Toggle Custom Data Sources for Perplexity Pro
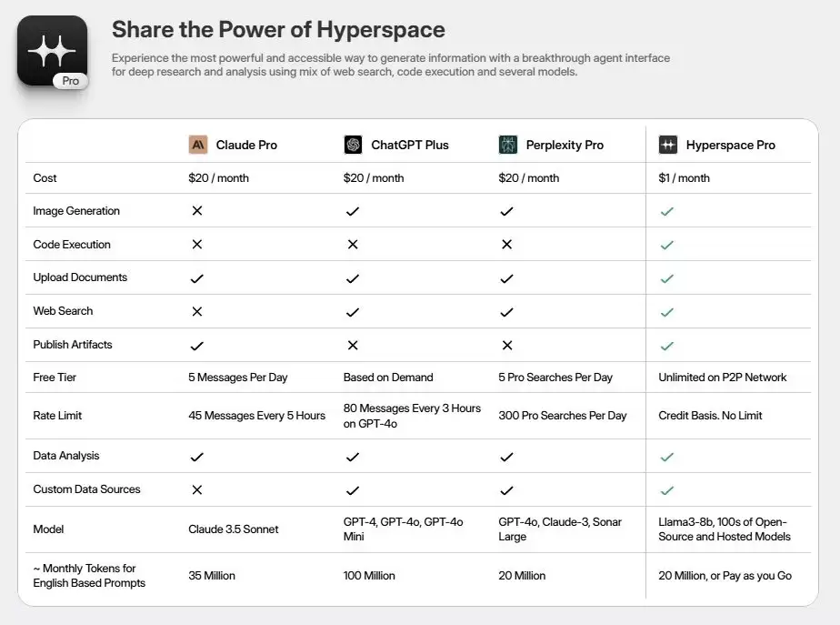This screenshot has height=625, width=840. 506,489
